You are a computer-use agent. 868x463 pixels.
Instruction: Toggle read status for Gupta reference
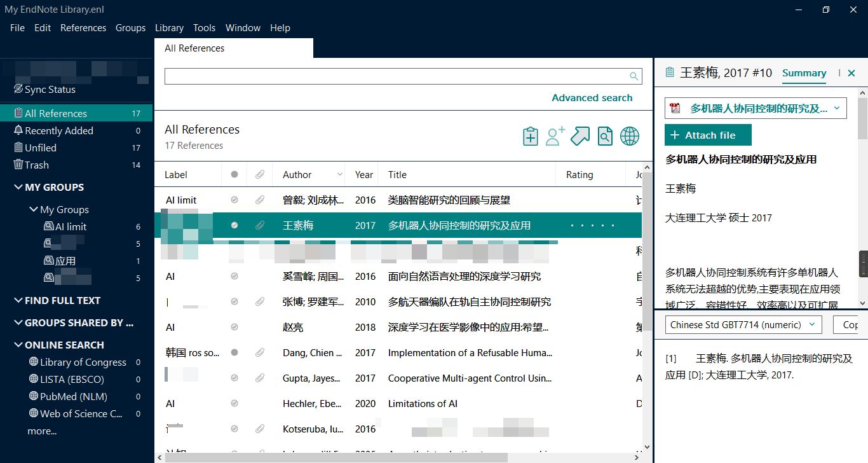(234, 378)
